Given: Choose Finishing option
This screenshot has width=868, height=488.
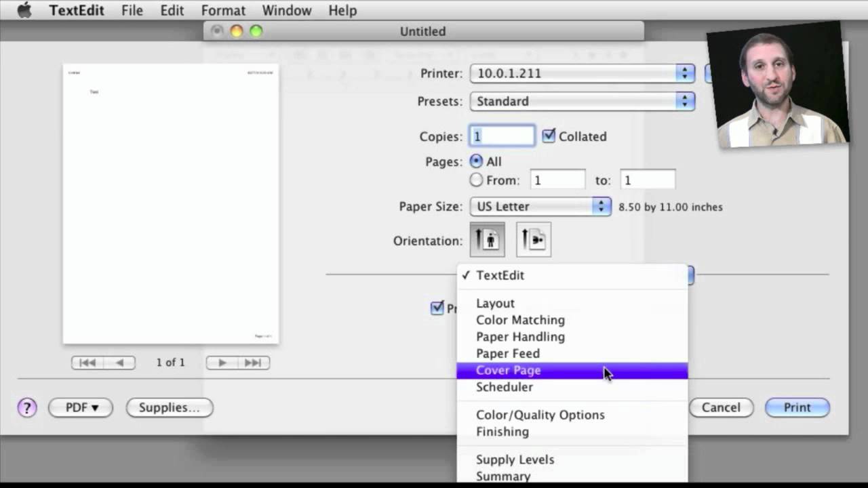Looking at the screenshot, I should 572,432.
